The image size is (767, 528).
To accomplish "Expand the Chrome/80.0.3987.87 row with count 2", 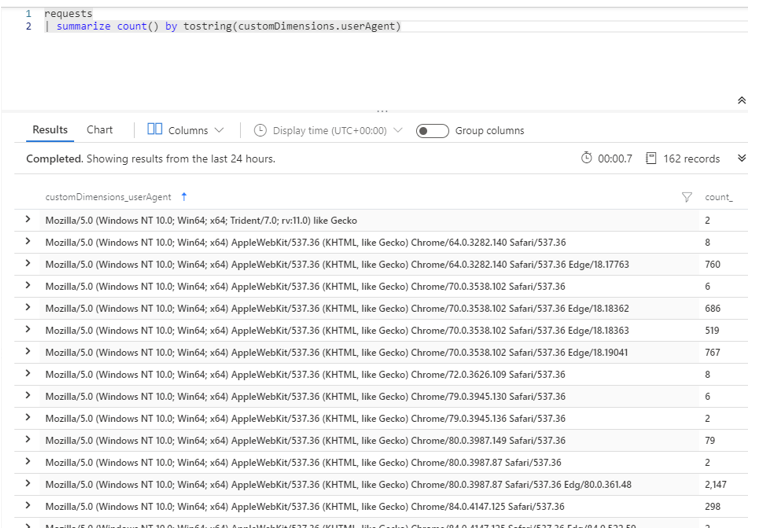I will (28, 461).
